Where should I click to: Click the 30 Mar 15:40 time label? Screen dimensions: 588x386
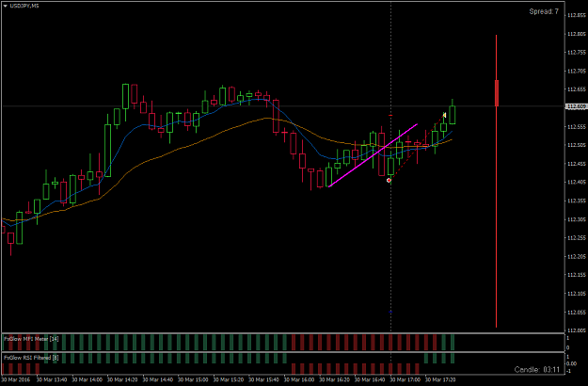pyautogui.click(x=263, y=379)
